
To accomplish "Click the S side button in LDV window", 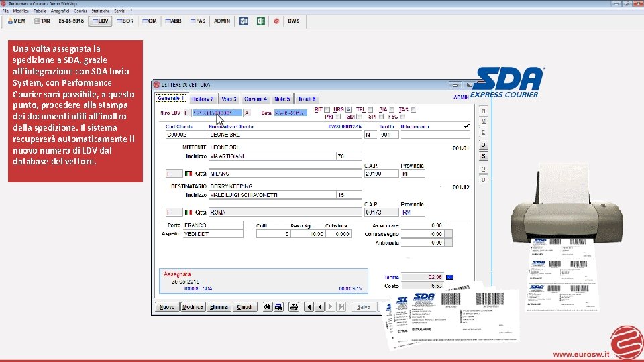I will pos(484,156).
